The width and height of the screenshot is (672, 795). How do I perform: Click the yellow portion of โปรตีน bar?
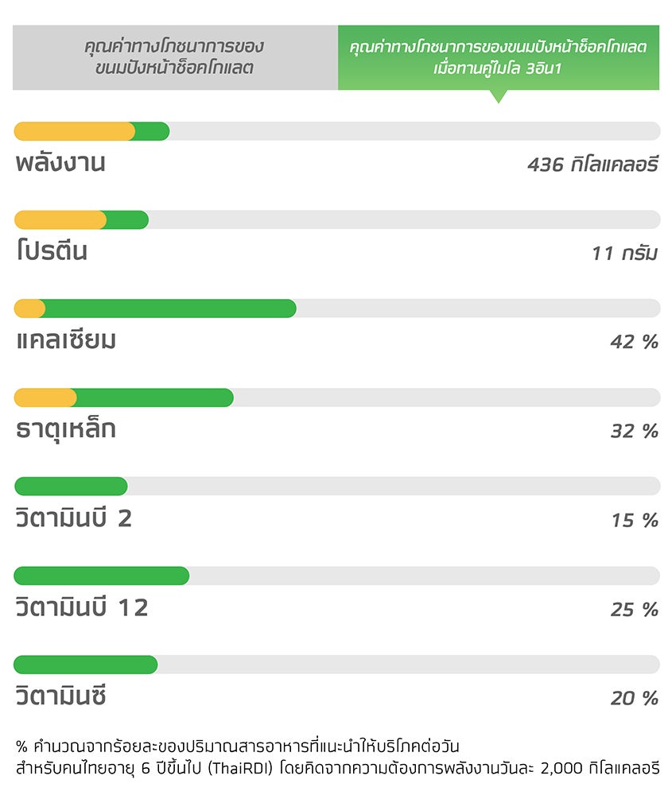point(60,220)
